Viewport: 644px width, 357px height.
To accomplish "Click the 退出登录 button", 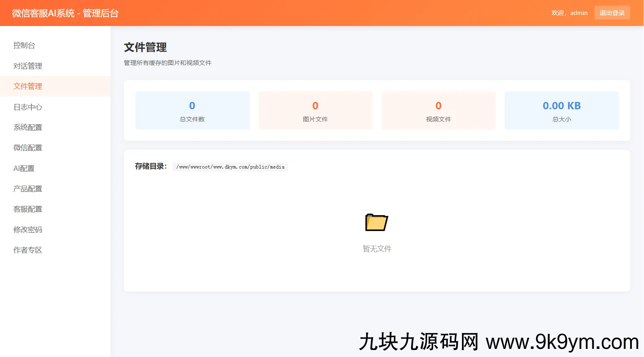I will click(612, 13).
